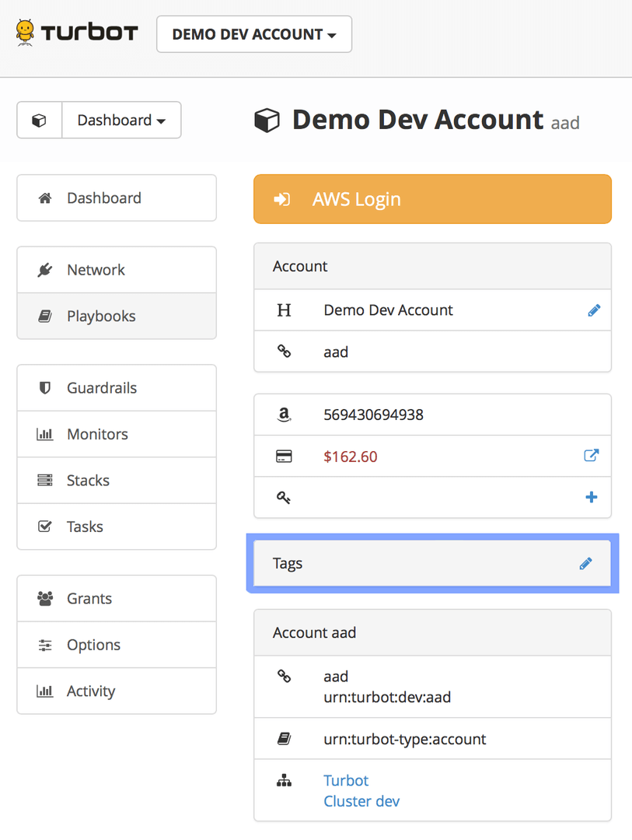Click the credit card icon beside $162.60
The height and width of the screenshot is (840, 632).
point(284,457)
